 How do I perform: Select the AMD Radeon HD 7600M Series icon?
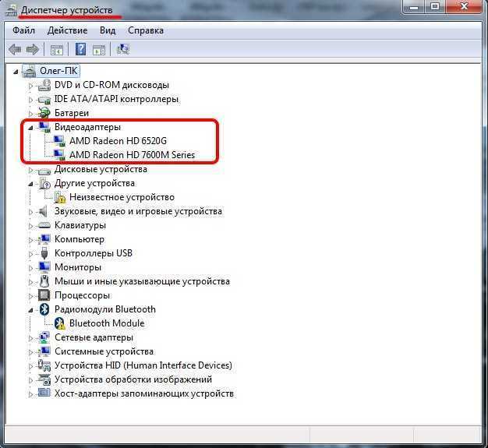[59, 155]
